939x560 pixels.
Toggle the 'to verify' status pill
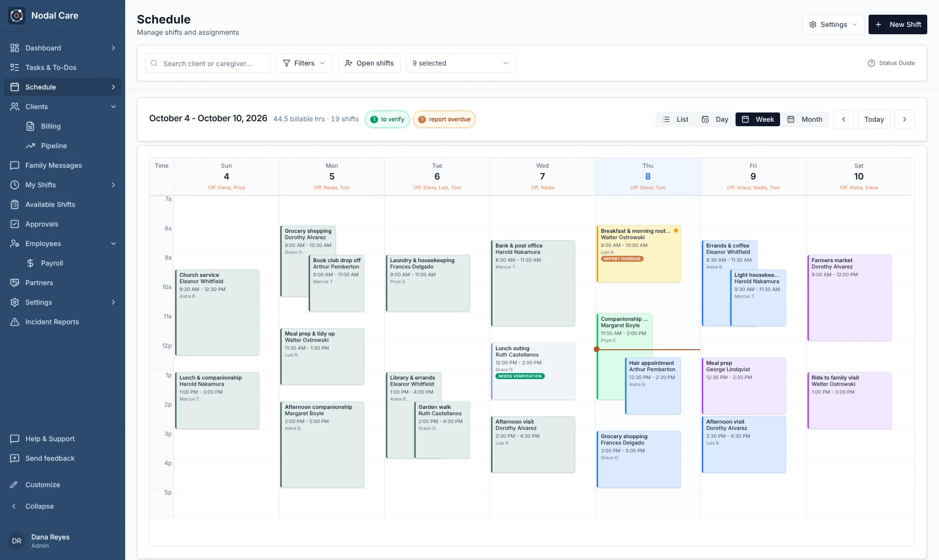[x=387, y=119]
